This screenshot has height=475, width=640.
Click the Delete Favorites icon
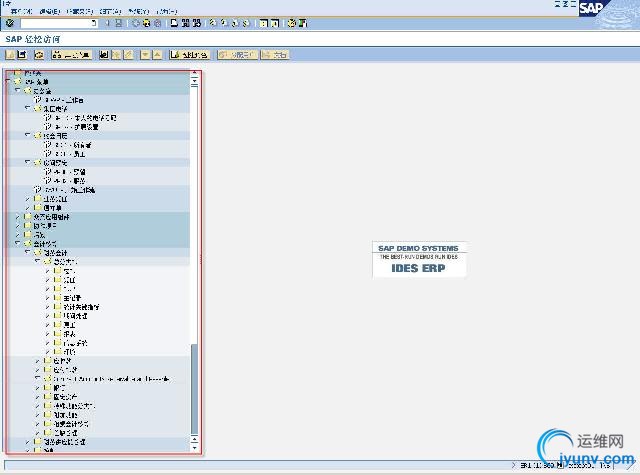tap(116, 54)
